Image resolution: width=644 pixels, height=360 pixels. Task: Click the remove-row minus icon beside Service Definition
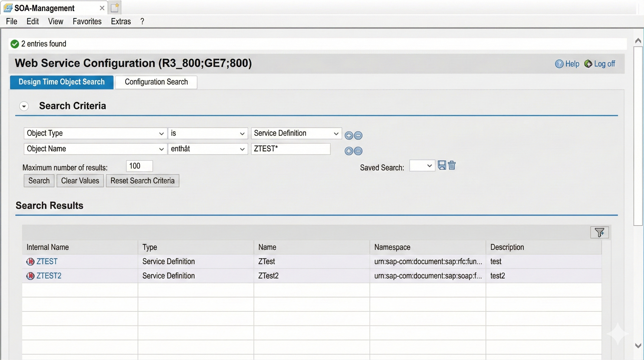(358, 135)
